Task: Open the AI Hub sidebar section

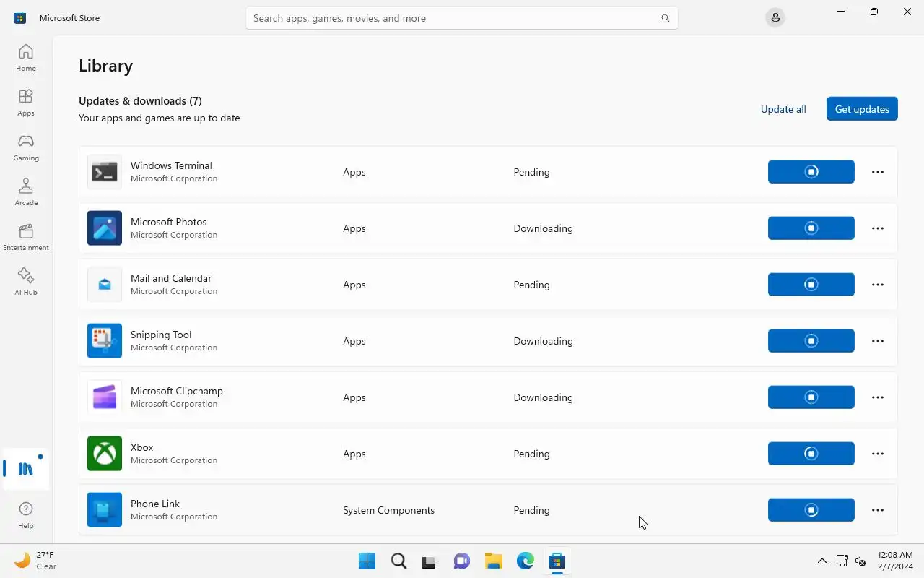Action: pos(26,282)
